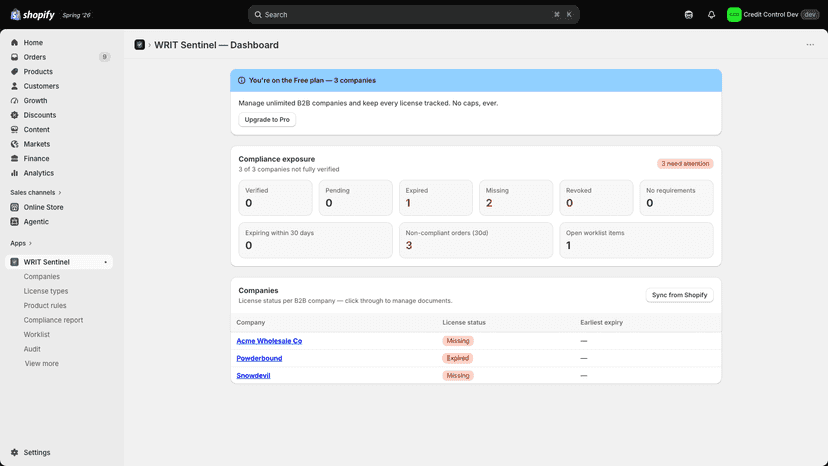The width and height of the screenshot is (828, 466).
Task: Click the Company column header
Action: click(251, 322)
